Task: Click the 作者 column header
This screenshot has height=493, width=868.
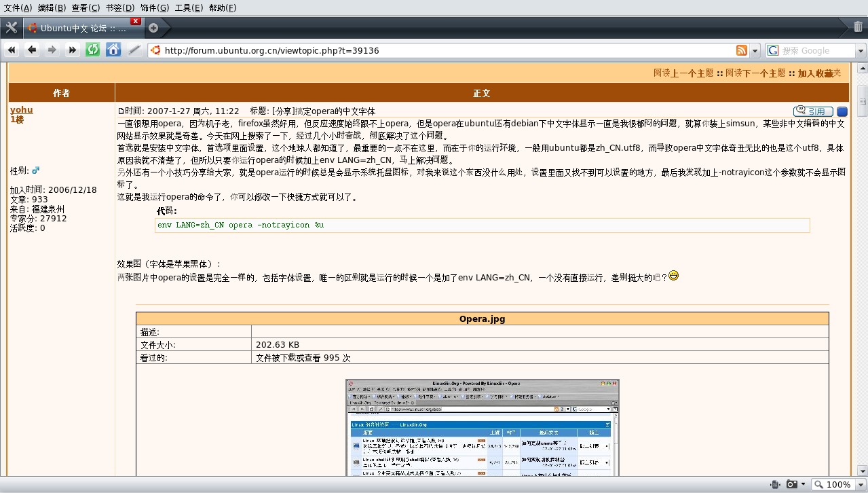Action: (x=62, y=93)
